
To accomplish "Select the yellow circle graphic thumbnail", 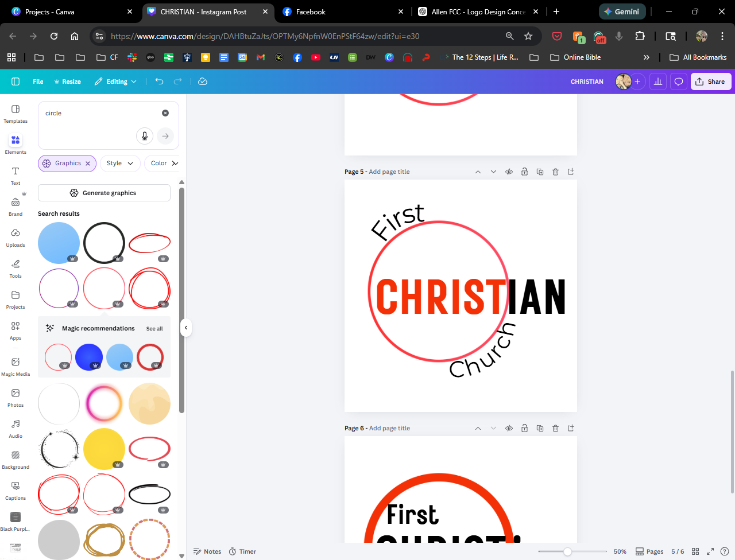I will [x=104, y=449].
